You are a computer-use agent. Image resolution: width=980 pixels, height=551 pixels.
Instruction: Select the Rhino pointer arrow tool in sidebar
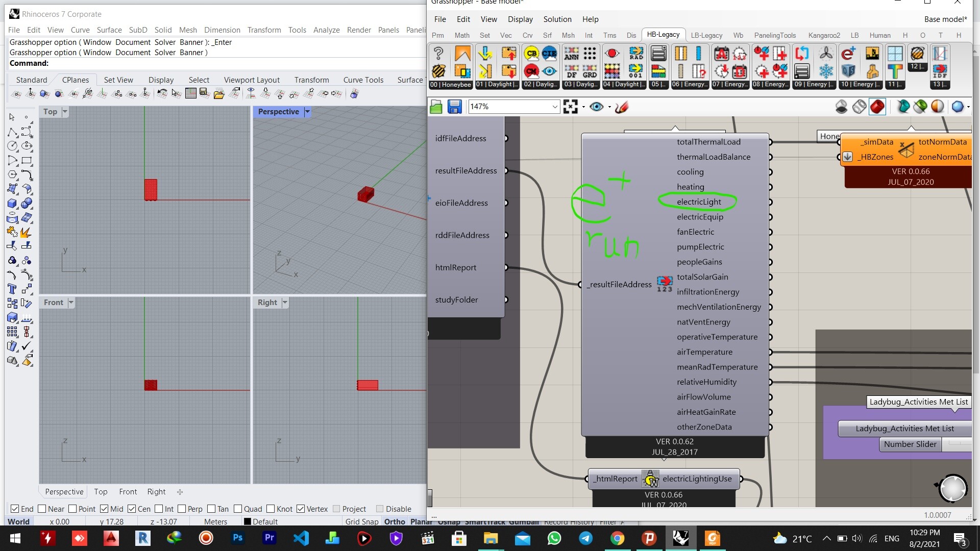point(12,117)
